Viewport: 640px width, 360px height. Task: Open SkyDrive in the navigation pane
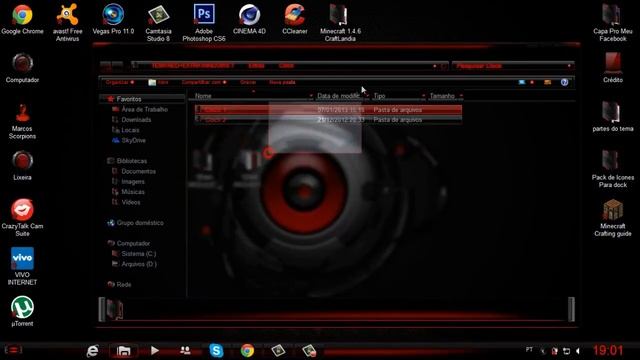[x=129, y=140]
